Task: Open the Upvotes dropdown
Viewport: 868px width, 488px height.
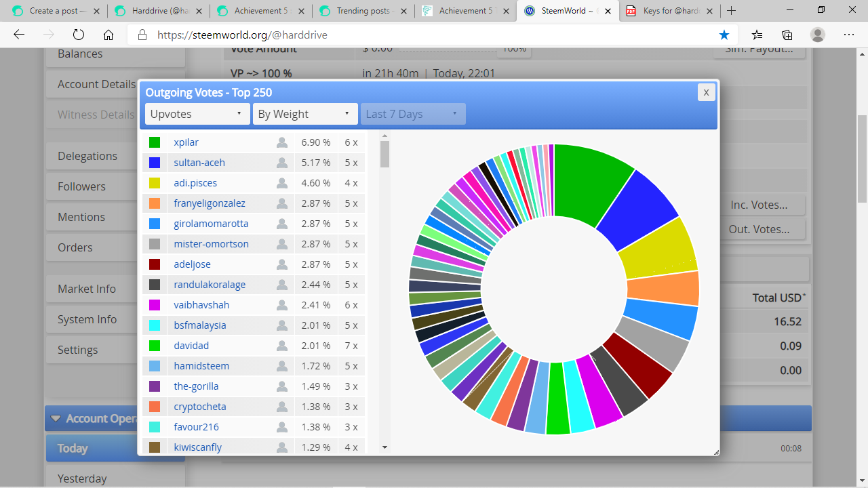Action: 196,114
